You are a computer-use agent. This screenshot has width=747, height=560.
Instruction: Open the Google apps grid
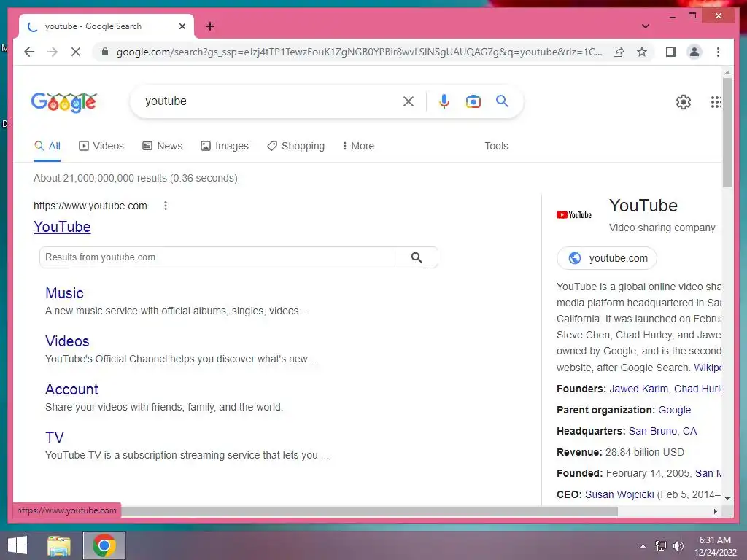pyautogui.click(x=716, y=101)
